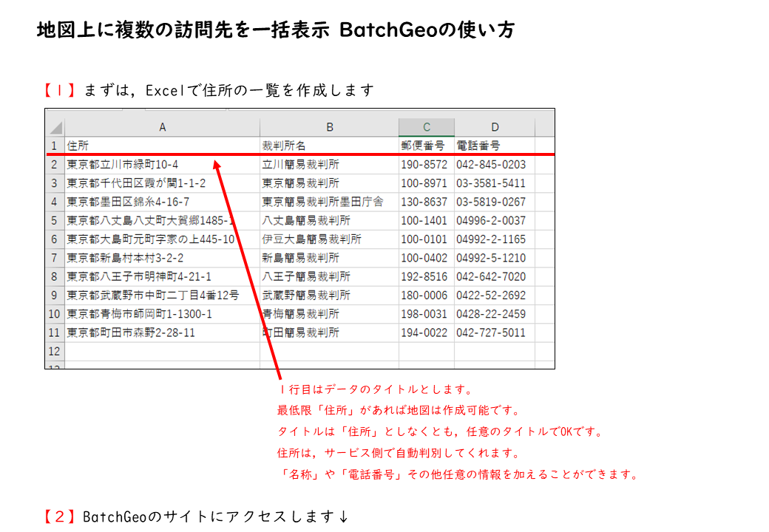Select cell 東京簡易裁判所墨田庁舎
Viewport: 769px width, 532px height.
click(x=330, y=202)
